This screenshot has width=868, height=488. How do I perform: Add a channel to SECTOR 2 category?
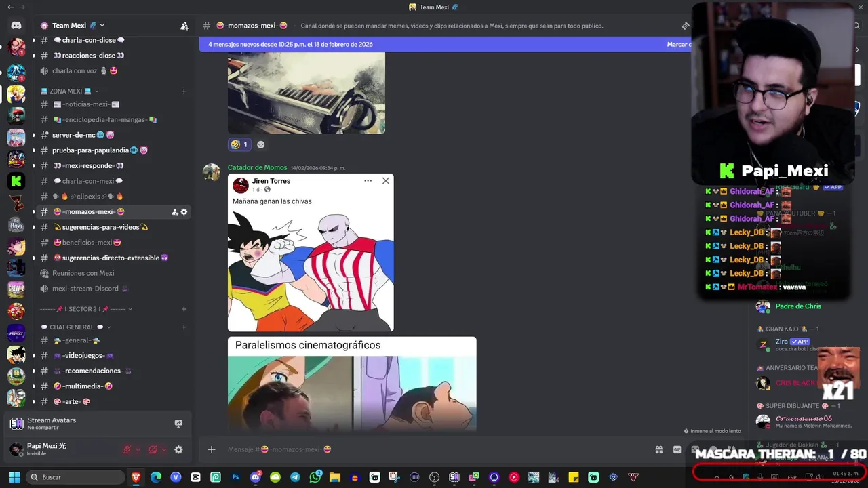click(184, 309)
